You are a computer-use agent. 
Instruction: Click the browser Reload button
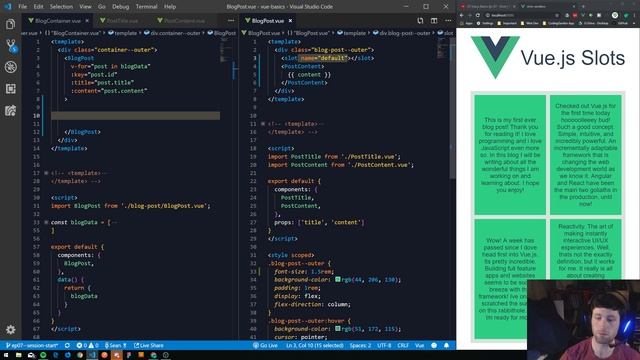(x=477, y=15)
